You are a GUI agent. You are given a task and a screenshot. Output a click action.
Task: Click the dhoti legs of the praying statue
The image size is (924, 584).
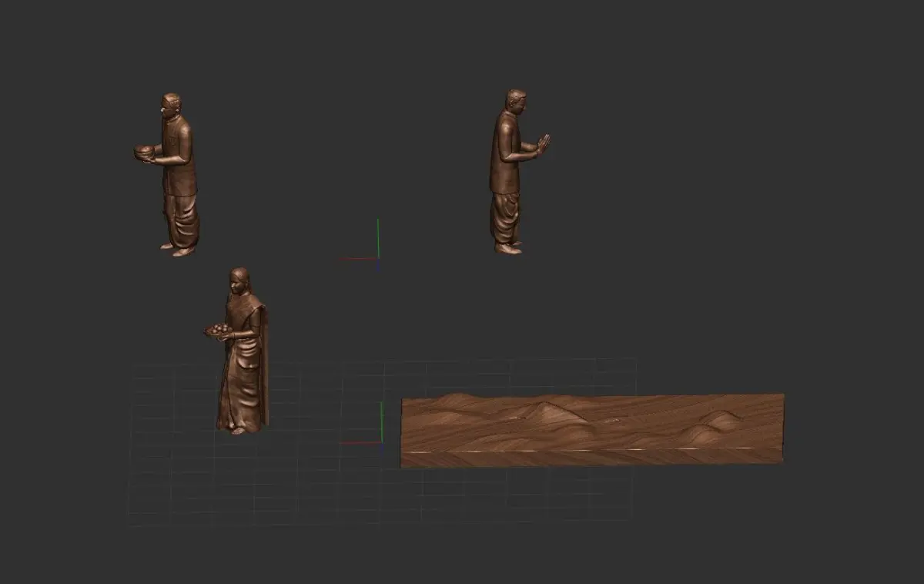[x=505, y=218]
